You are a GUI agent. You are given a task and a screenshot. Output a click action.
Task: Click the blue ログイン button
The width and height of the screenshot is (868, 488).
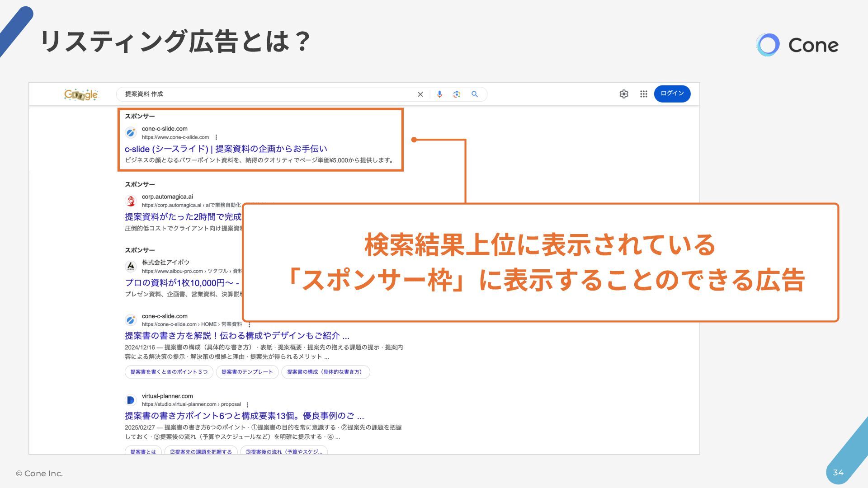click(672, 94)
